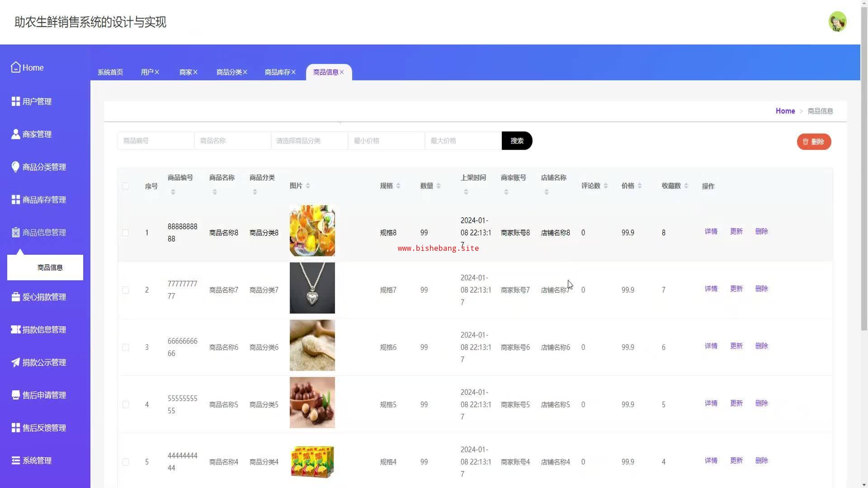Check the checkbox for row 1

tap(126, 233)
